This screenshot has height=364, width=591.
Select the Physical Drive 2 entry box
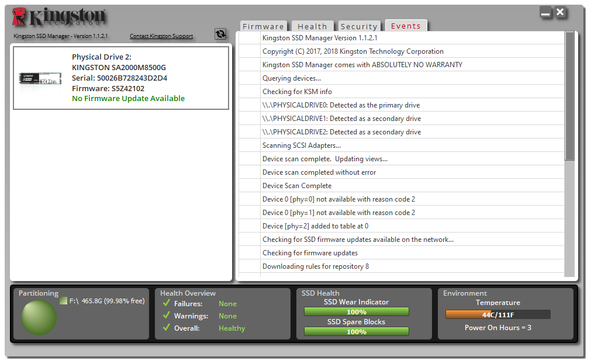coord(121,78)
